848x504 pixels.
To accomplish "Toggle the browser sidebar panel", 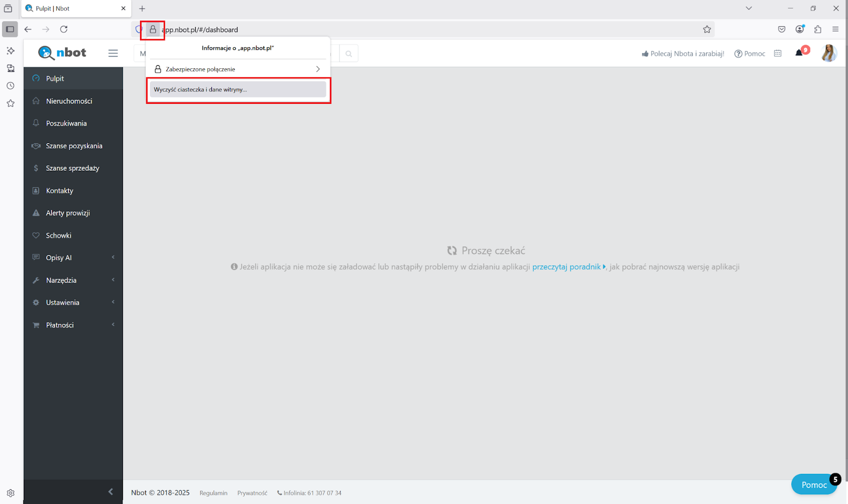I will (x=10, y=30).
